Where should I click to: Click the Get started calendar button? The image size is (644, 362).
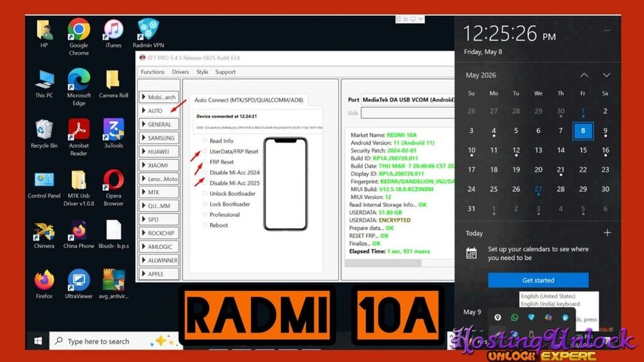[x=538, y=280]
